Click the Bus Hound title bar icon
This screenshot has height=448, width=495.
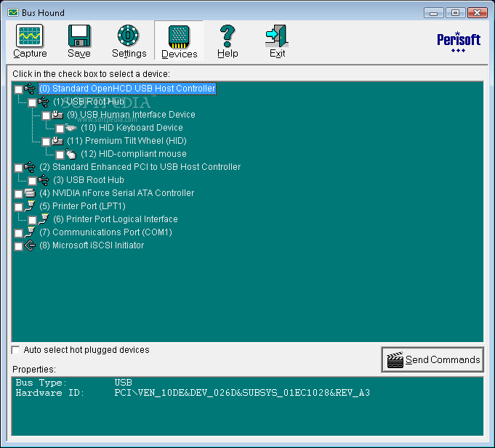tap(13, 12)
